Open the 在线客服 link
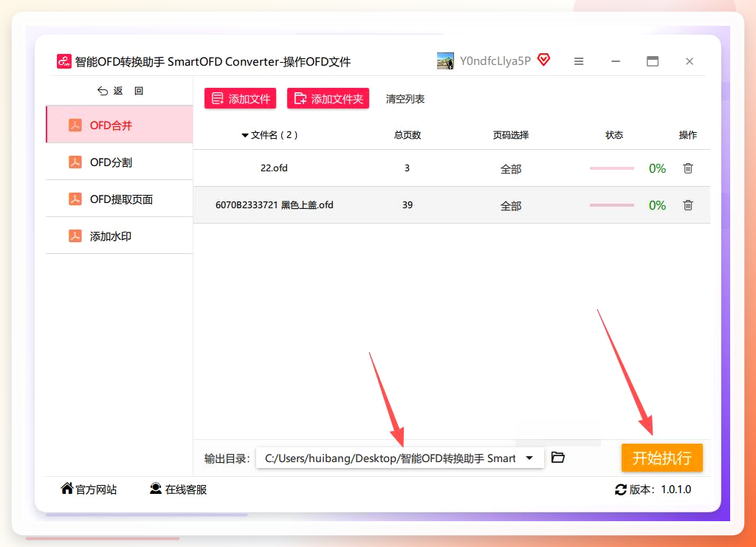This screenshot has width=756, height=547. [x=185, y=489]
